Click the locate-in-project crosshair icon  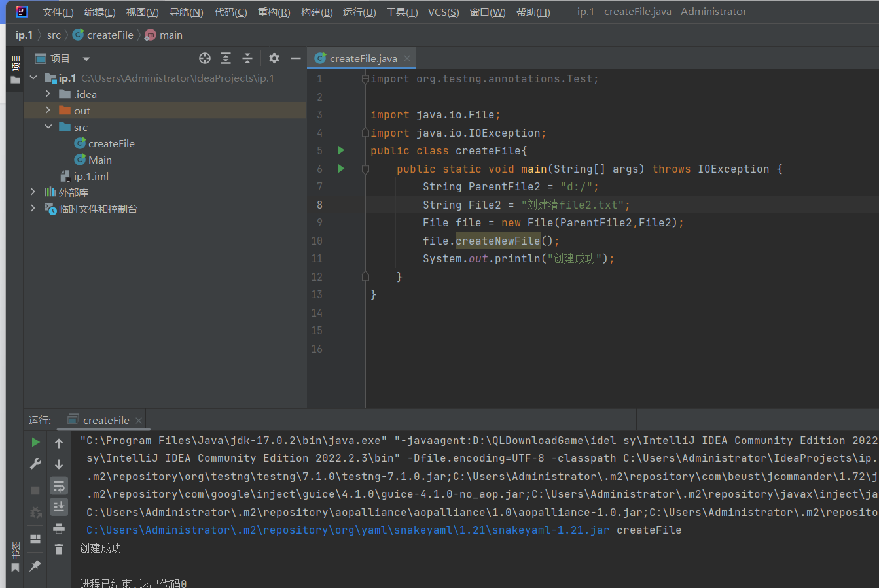coord(205,58)
